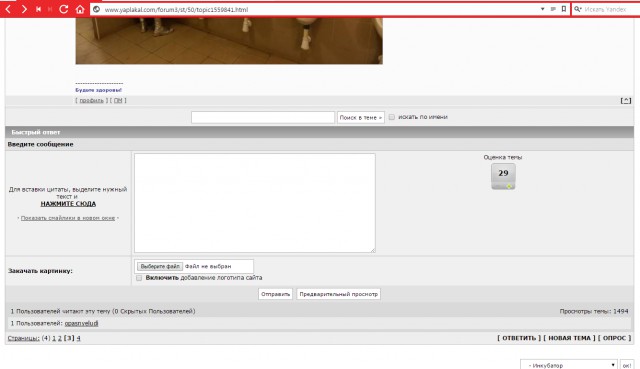This screenshot has height=369, width=640.
Task: Click the site info globe icon in address bar
Action: [96, 9]
